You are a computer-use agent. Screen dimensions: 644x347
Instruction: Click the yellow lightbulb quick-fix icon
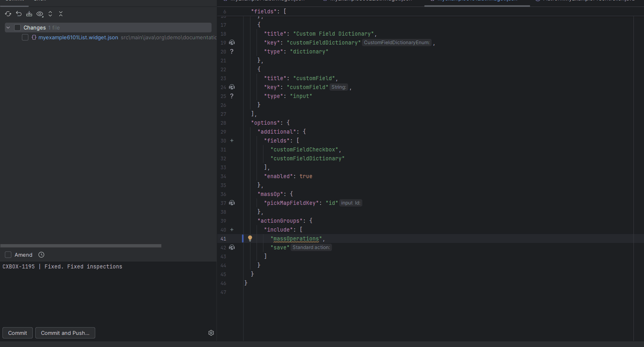(x=250, y=238)
